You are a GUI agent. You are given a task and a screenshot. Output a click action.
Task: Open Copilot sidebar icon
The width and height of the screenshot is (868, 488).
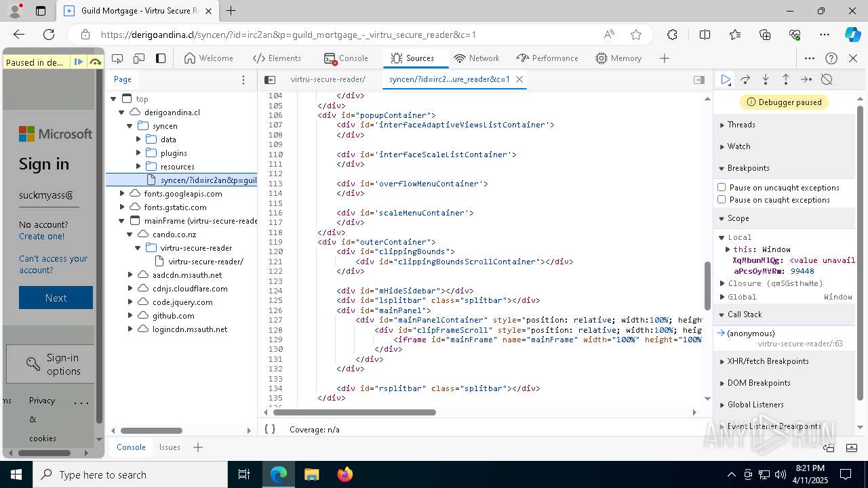(x=852, y=35)
